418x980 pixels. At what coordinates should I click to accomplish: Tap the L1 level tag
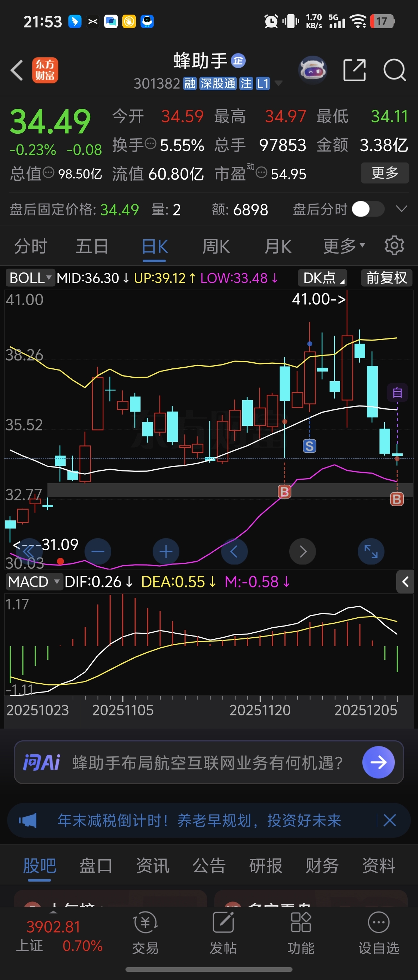tap(263, 83)
